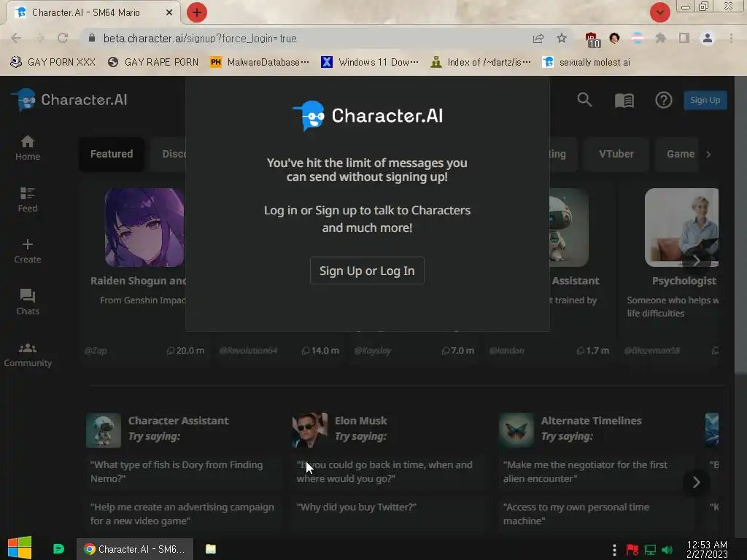The width and height of the screenshot is (747, 560).
Task: Open Chrome three-dot menu
Action: [x=731, y=38]
